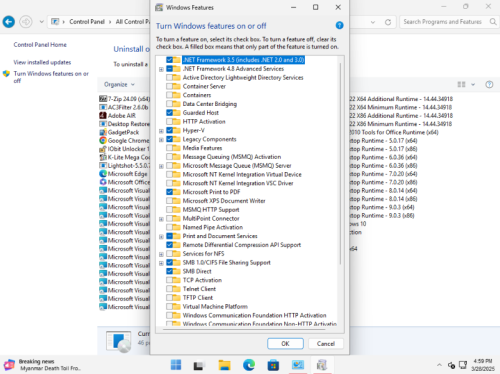The height and width of the screenshot is (374, 500).
Task: Open the view options dropdown arrow
Action: click(473, 84)
